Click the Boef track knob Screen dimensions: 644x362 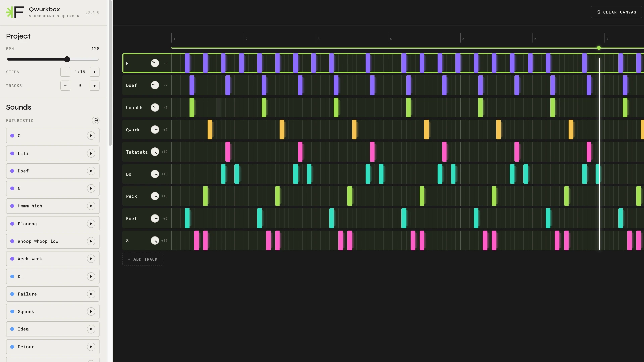click(x=155, y=219)
